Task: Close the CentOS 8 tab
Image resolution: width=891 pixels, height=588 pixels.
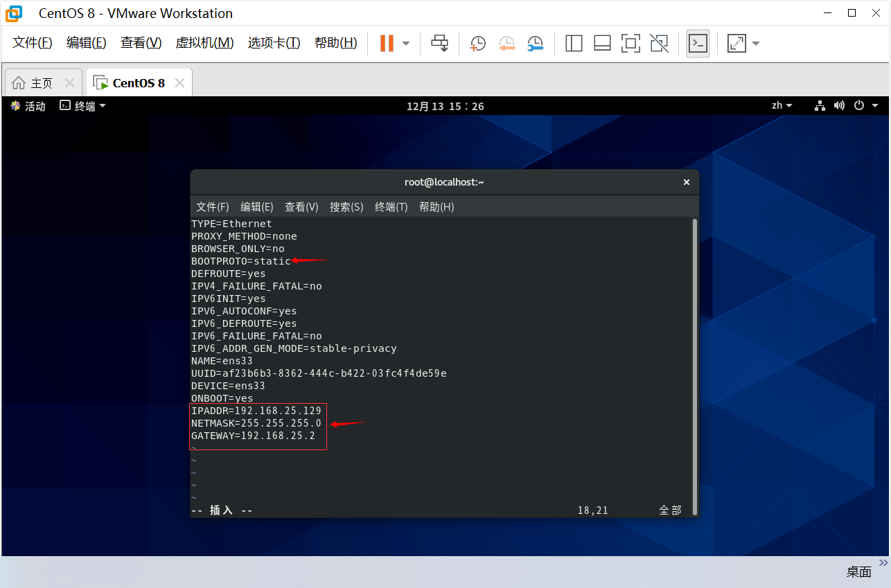Action: point(179,83)
